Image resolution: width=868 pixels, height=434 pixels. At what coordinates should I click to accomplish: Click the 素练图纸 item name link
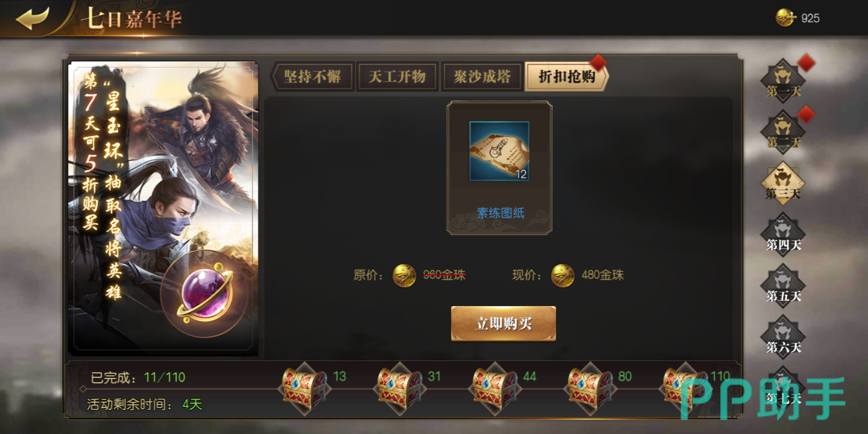pyautogui.click(x=500, y=213)
